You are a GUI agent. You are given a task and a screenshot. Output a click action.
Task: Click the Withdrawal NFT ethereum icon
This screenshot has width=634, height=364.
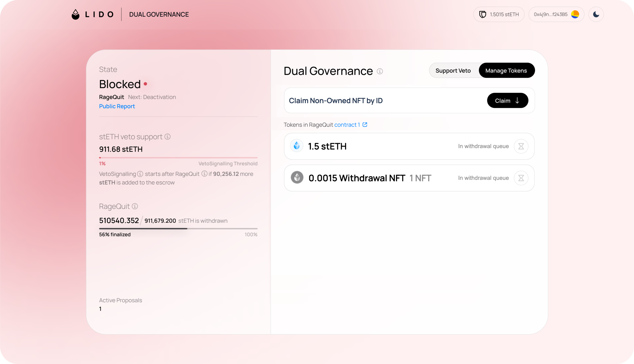point(297,177)
